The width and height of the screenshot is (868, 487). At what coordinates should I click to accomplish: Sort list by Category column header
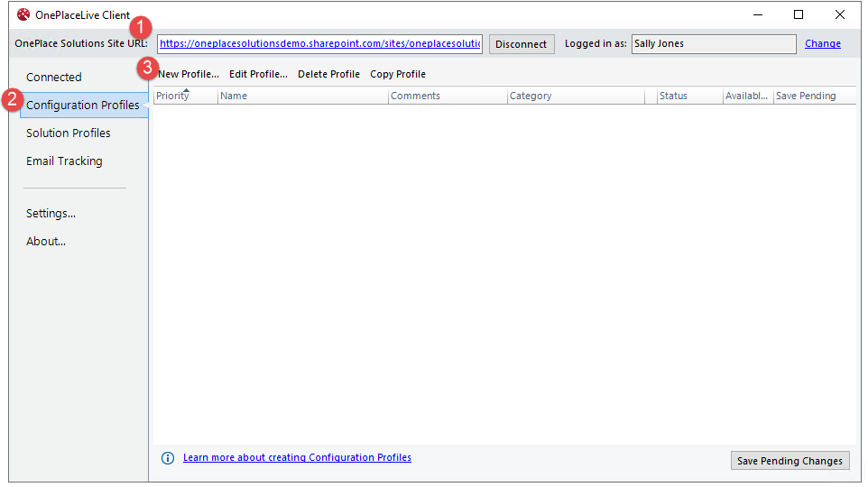click(x=575, y=96)
